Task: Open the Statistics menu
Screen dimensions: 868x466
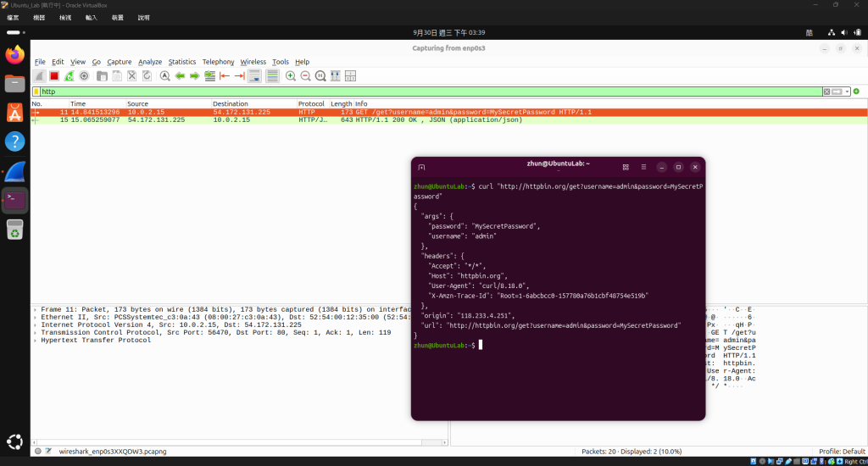Action: (182, 62)
